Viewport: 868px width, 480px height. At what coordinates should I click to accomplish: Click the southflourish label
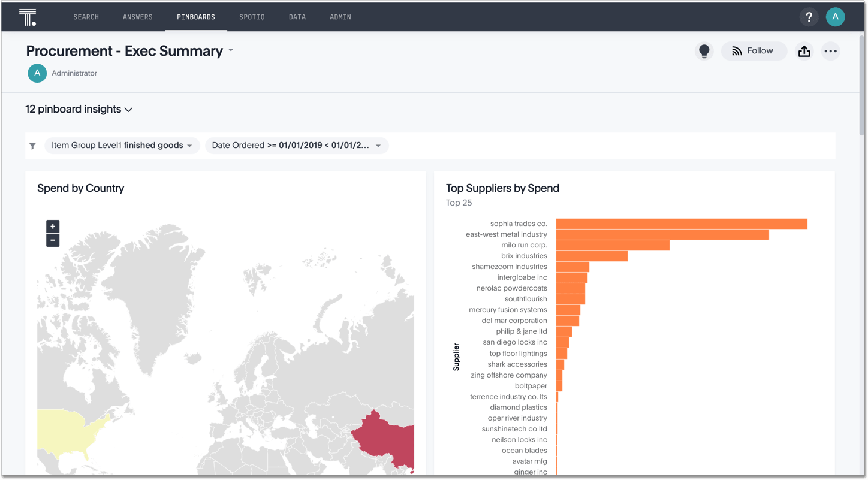click(526, 299)
